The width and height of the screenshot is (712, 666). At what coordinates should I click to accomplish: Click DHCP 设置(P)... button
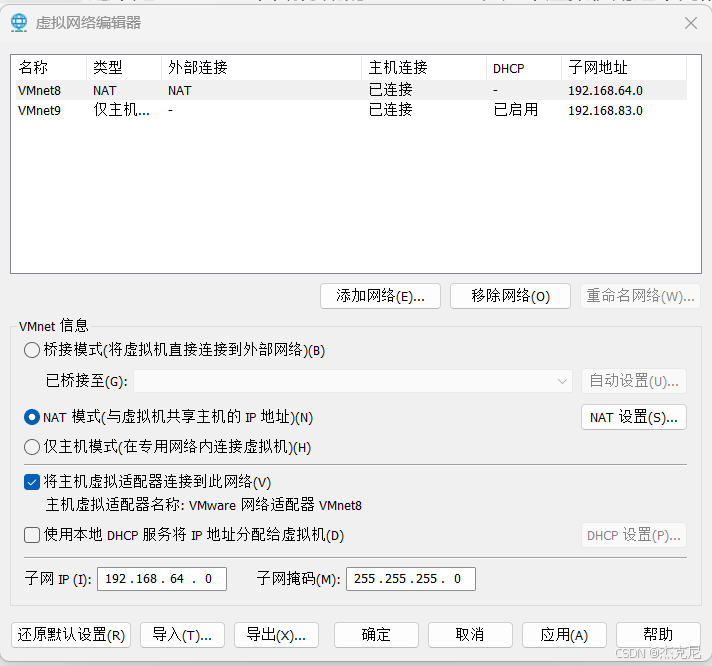634,535
